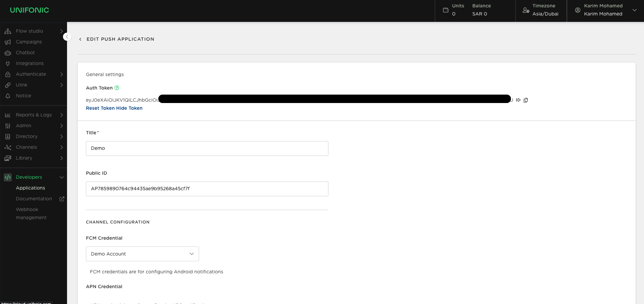Click the Campaigns megaphone icon
Screen dimensions: 644x304
pos(8,42)
